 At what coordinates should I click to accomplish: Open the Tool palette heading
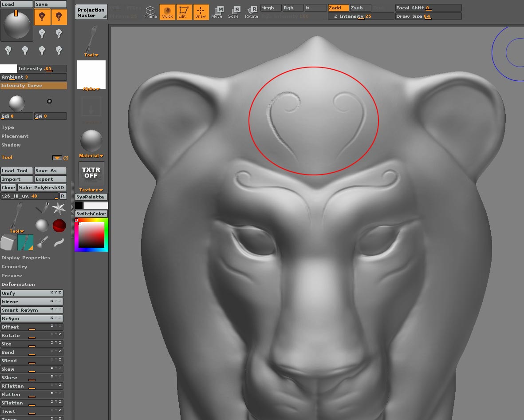tap(7, 158)
